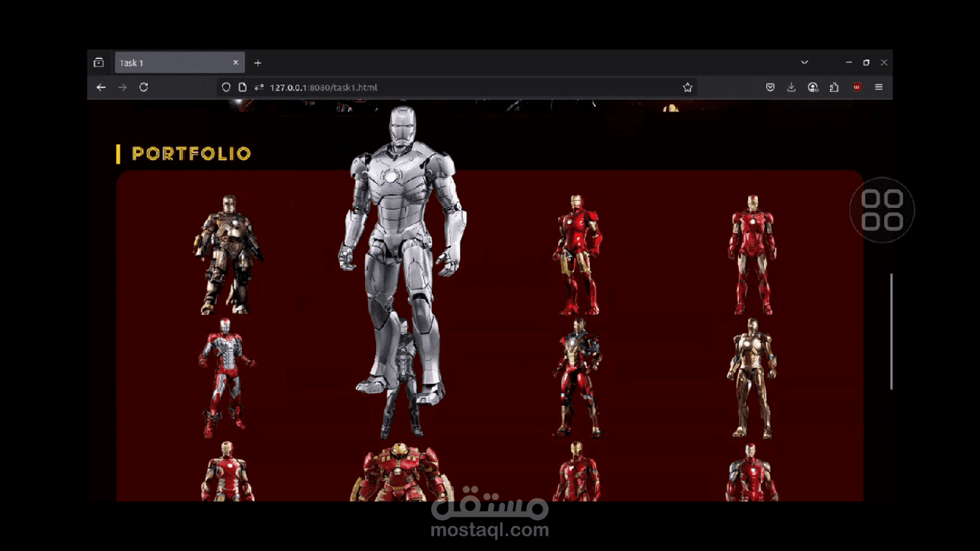The width and height of the screenshot is (980, 551).
Task: Open the Firefox account icon
Action: pos(813,88)
